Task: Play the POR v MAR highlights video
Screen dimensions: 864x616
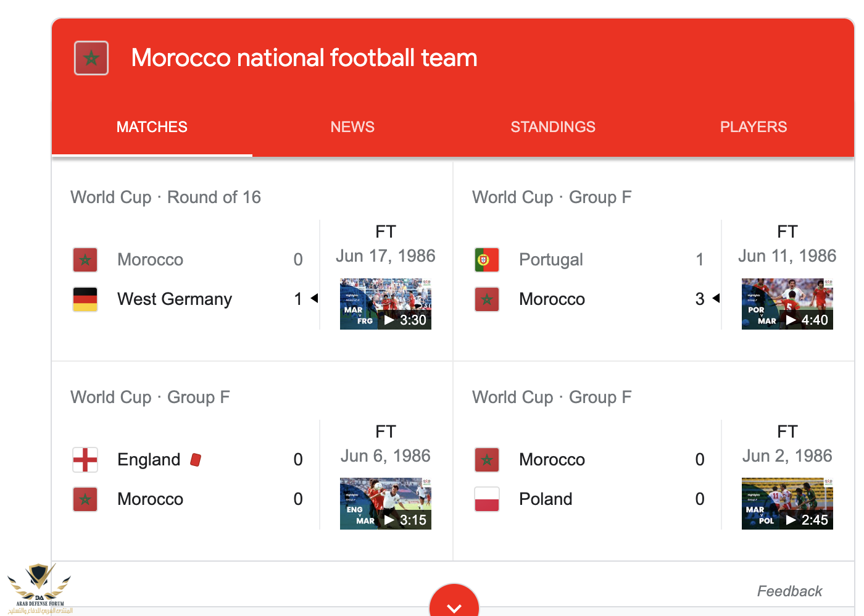Action: click(787, 304)
